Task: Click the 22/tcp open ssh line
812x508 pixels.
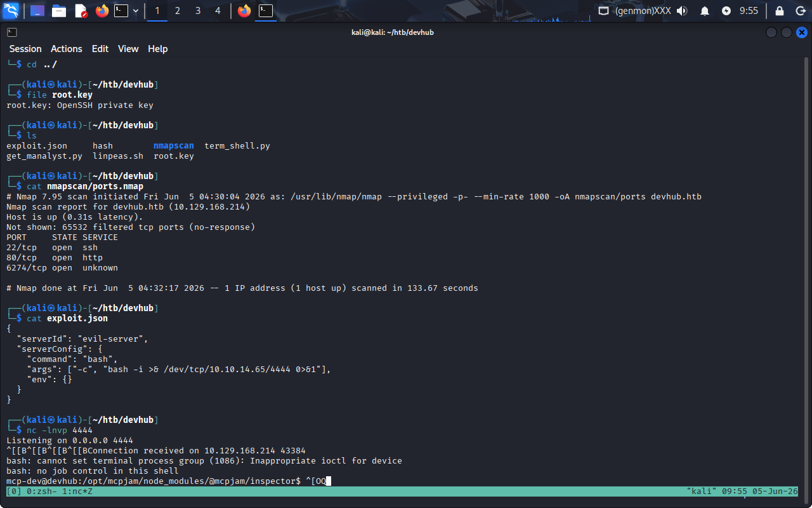Action: click(x=52, y=248)
